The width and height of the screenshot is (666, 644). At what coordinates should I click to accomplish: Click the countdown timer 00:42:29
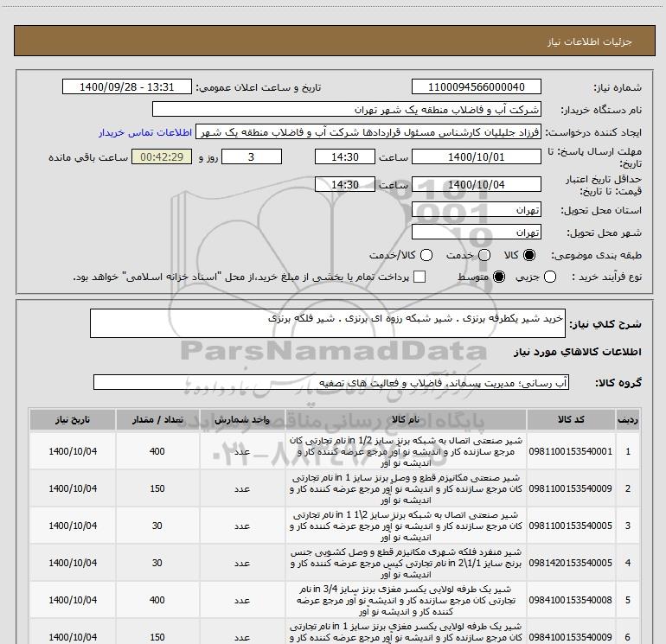[162, 156]
